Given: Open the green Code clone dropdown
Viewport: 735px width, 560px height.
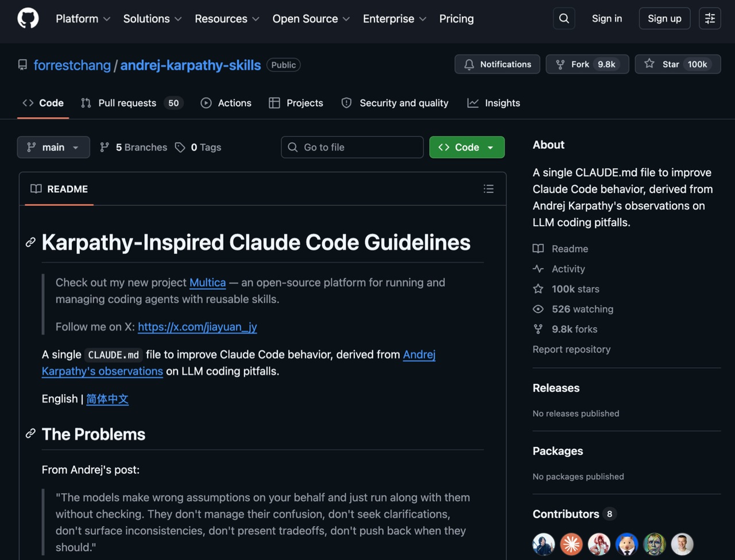Looking at the screenshot, I should pos(467,147).
